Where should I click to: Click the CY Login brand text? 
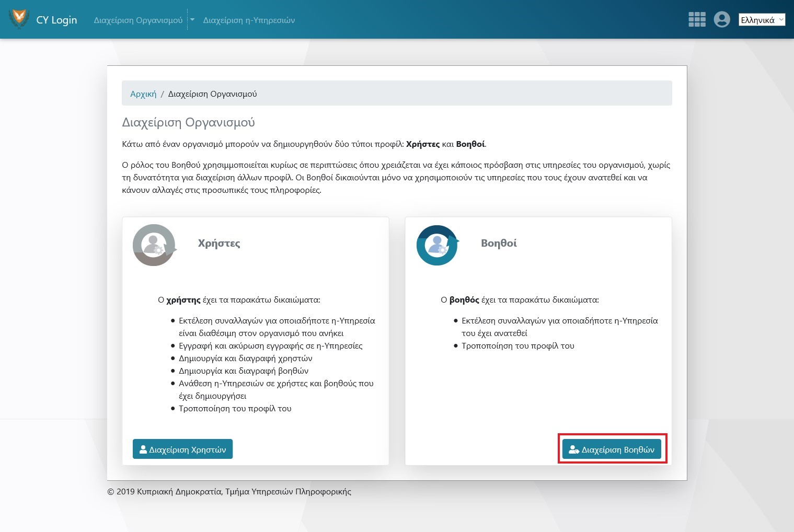(56, 20)
